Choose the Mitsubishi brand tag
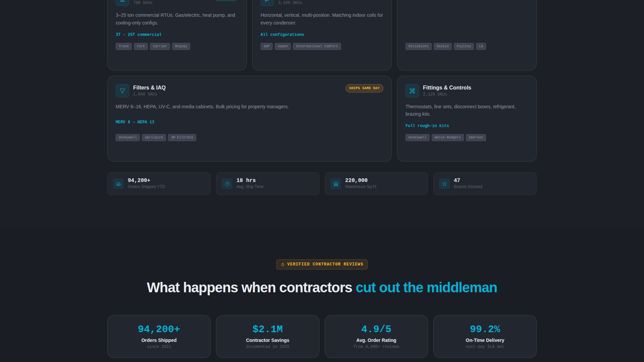Screen dimensions: 644x362 tap(418, 46)
